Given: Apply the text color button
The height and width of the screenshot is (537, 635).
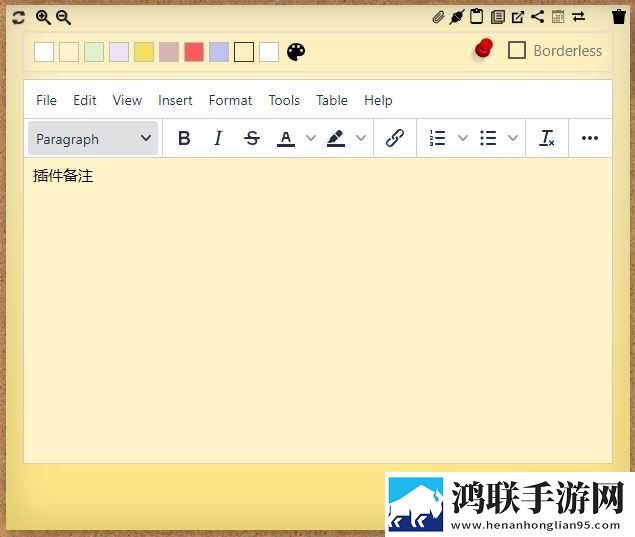Looking at the screenshot, I should click(x=286, y=138).
